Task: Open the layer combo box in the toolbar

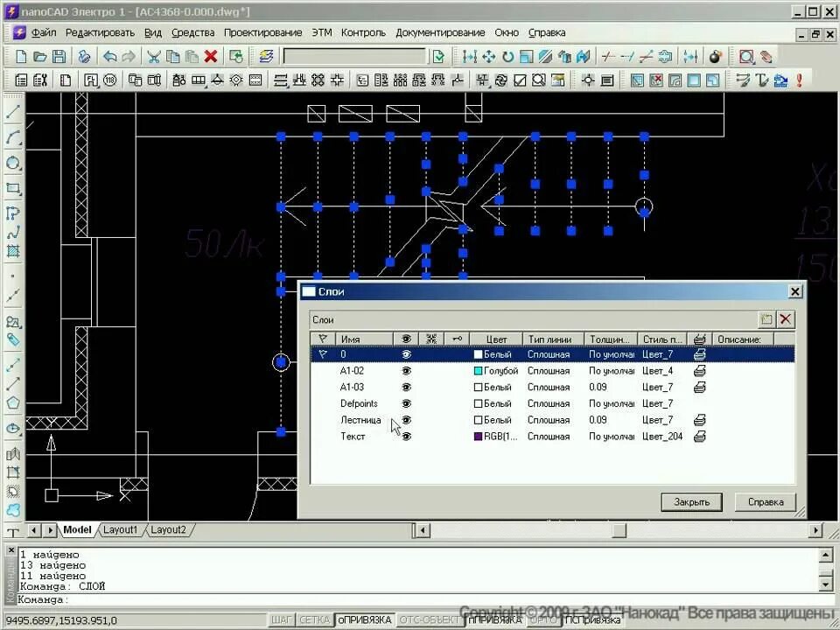Action: point(354,56)
